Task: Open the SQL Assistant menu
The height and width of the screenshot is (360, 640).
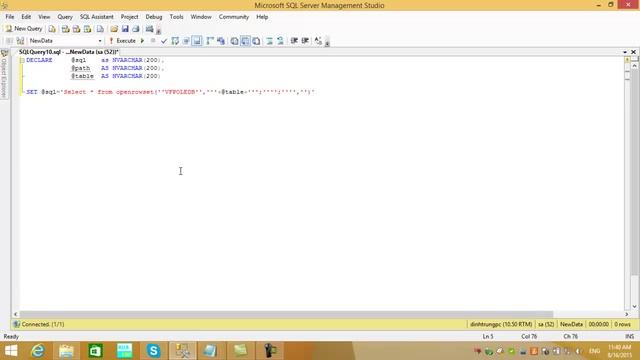Action: [97, 17]
